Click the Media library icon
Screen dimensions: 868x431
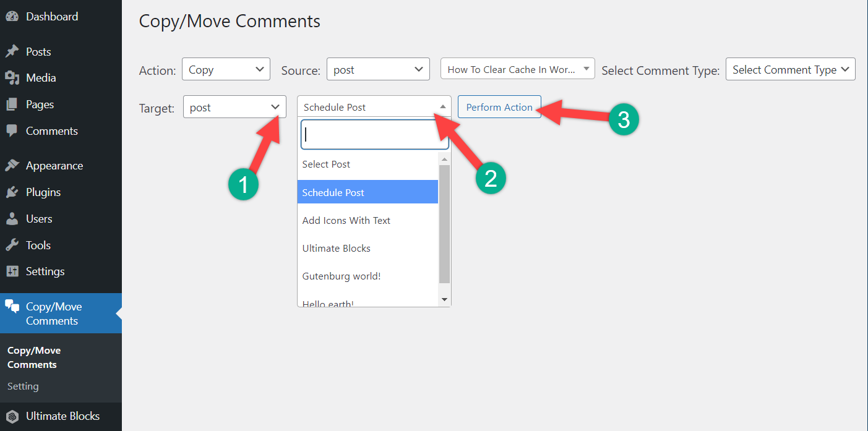[x=12, y=78]
